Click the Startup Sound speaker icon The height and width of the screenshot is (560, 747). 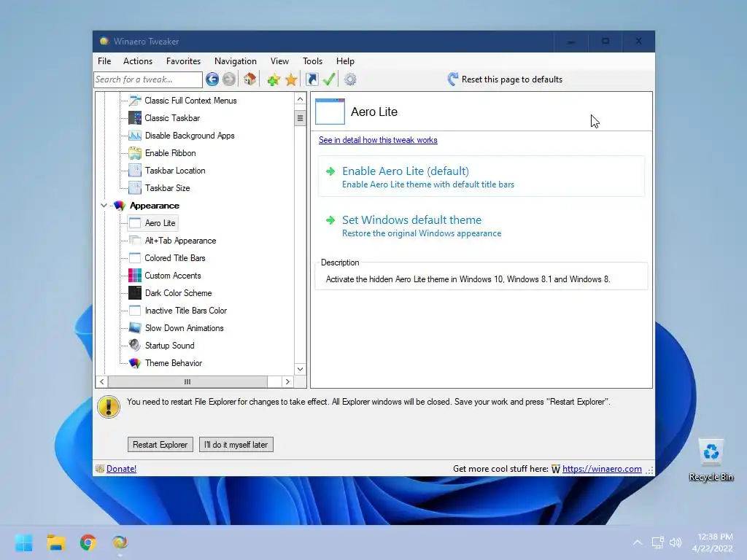click(x=135, y=345)
